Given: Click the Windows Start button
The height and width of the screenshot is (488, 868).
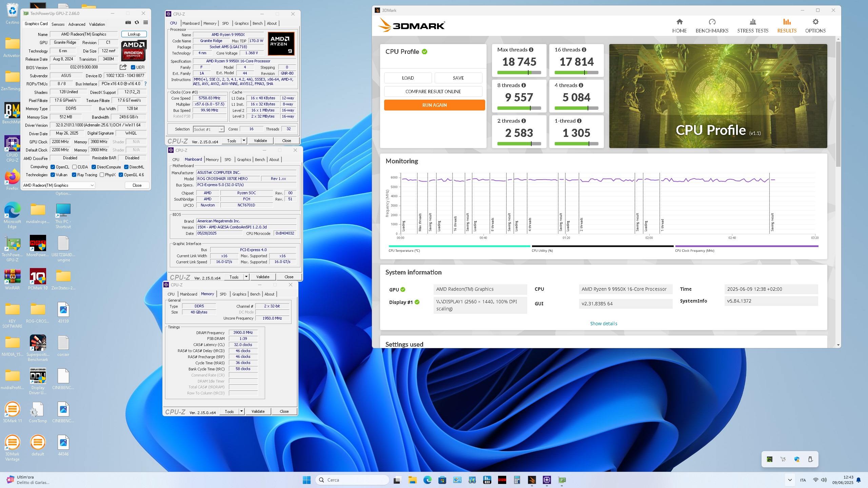Looking at the screenshot, I should [x=307, y=480].
